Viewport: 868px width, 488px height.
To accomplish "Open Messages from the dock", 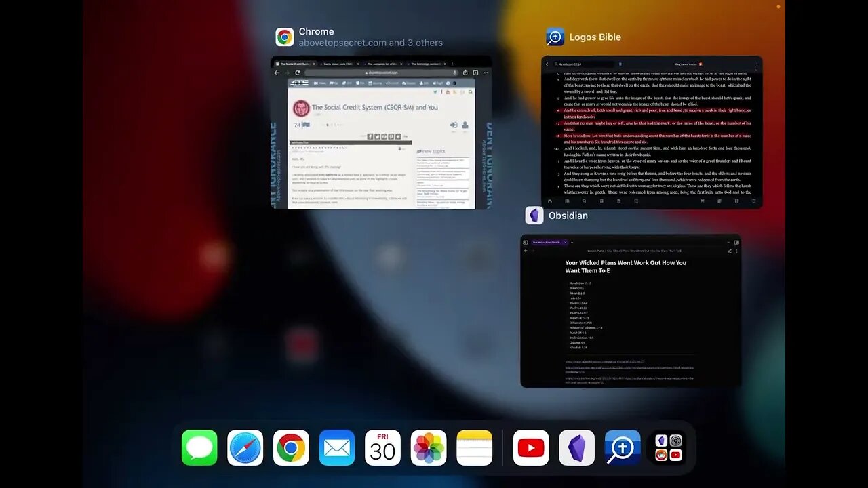I will point(199,448).
